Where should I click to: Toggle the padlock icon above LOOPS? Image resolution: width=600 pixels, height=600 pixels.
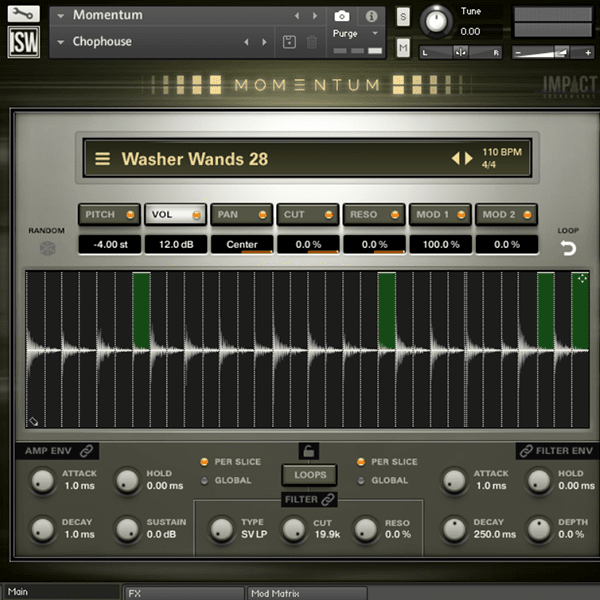pyautogui.click(x=309, y=453)
